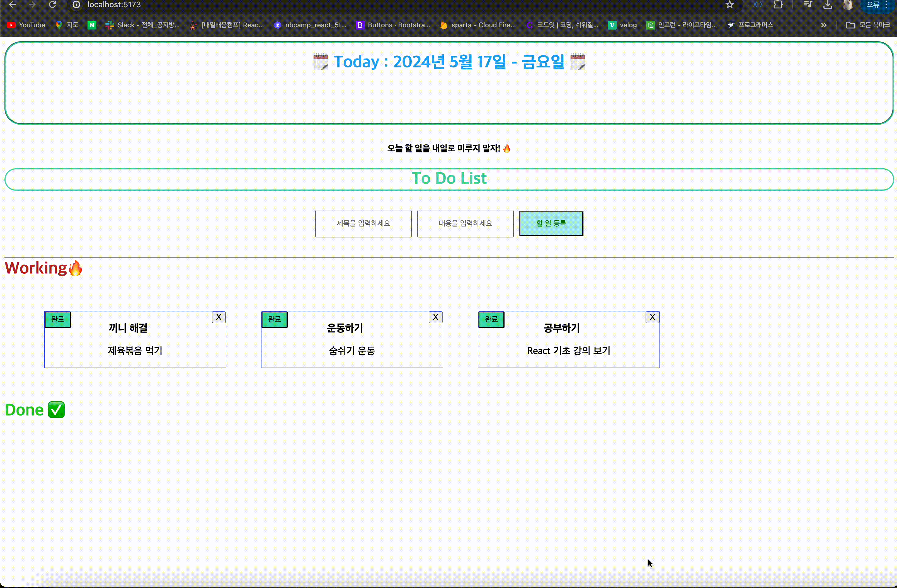This screenshot has height=588, width=897.
Task: Click the 할 일 등록 button
Action: pyautogui.click(x=551, y=223)
